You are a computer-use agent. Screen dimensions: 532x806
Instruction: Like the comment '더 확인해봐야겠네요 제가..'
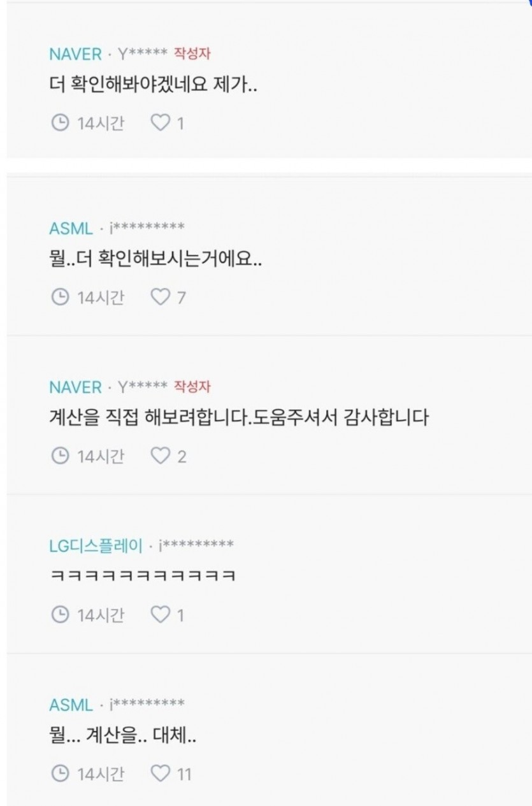(160, 123)
